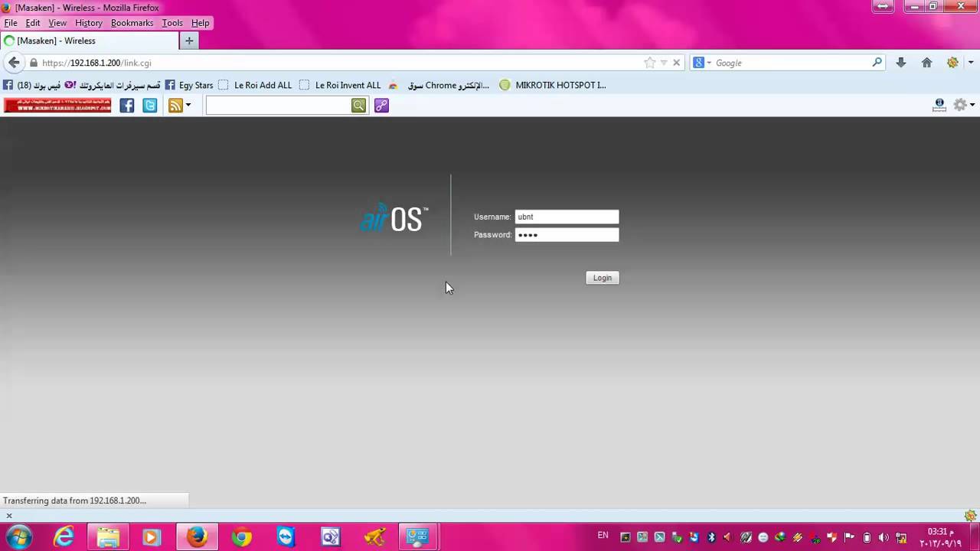Open the Facebook (18) bookmark

tap(32, 85)
